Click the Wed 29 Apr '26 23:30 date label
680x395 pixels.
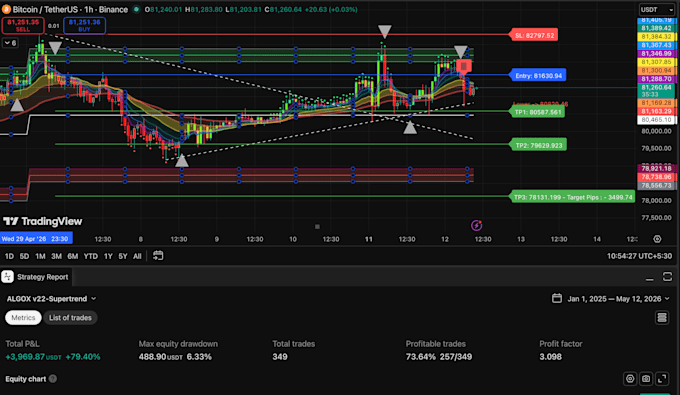click(x=36, y=239)
